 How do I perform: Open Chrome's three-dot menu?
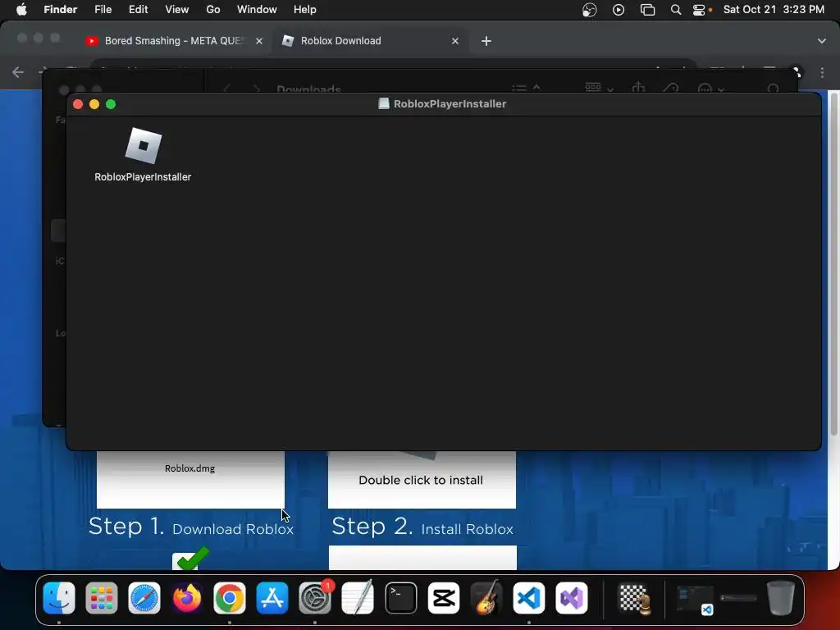click(822, 72)
